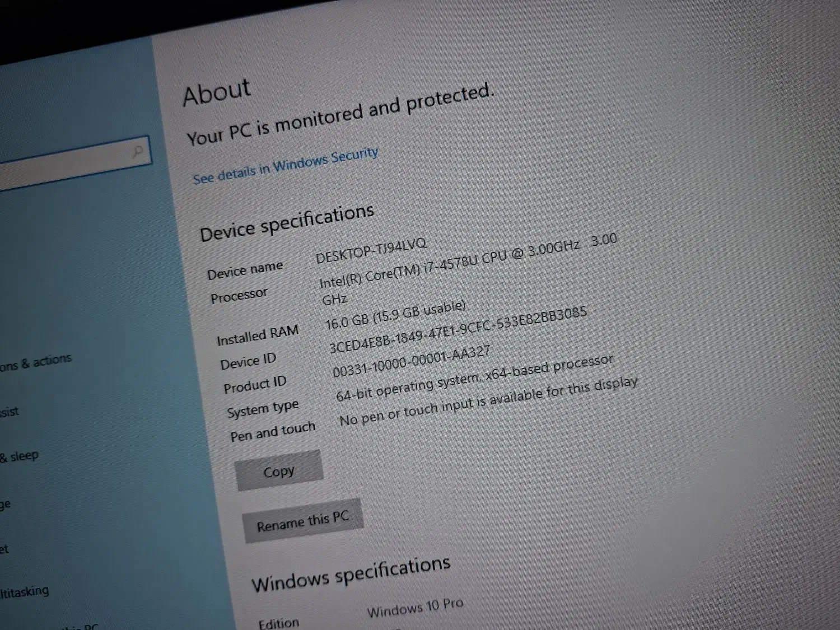
Task: Click the Device name label
Action: click(245, 270)
